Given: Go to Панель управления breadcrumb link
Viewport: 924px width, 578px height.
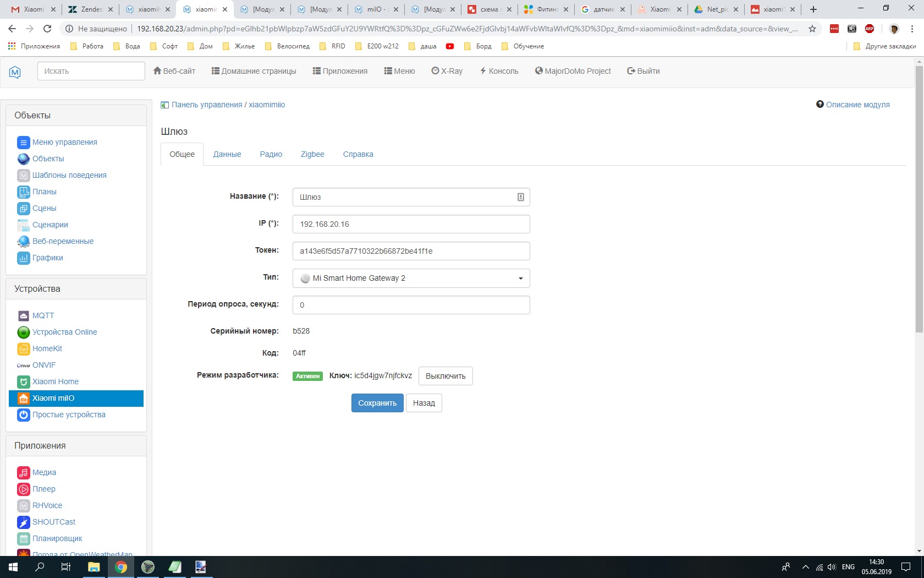Looking at the screenshot, I should (x=207, y=105).
